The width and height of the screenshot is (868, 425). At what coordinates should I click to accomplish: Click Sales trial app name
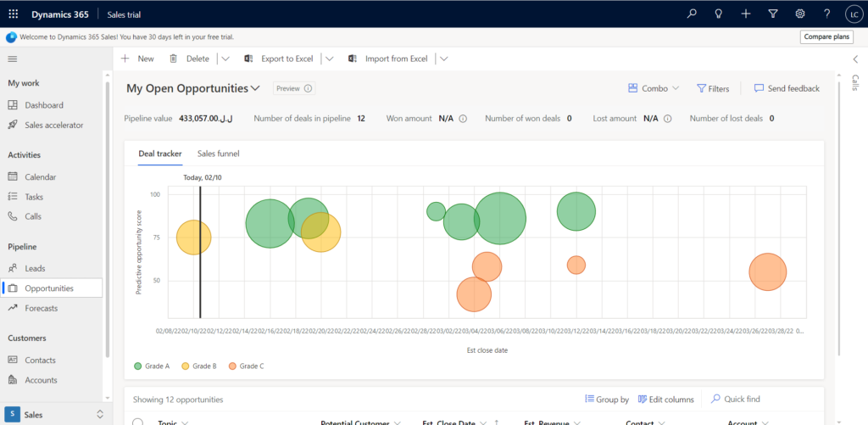[124, 14]
